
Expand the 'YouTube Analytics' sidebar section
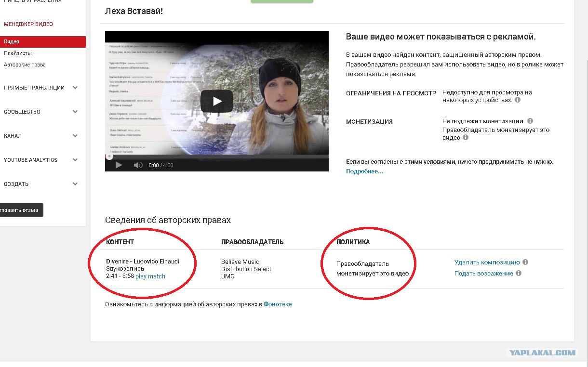pyautogui.click(x=75, y=160)
